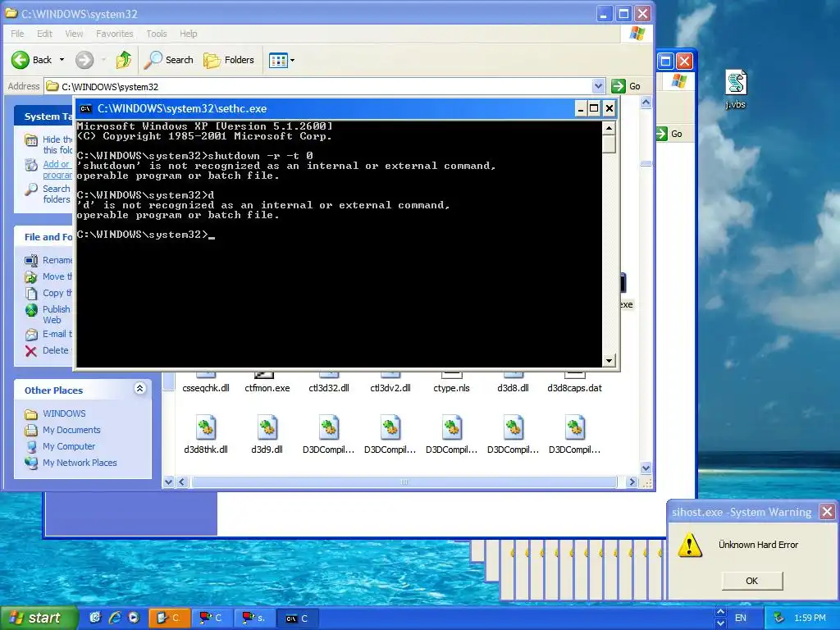
Task: Select the csseqchk.dll file name
Action: pyautogui.click(x=206, y=388)
